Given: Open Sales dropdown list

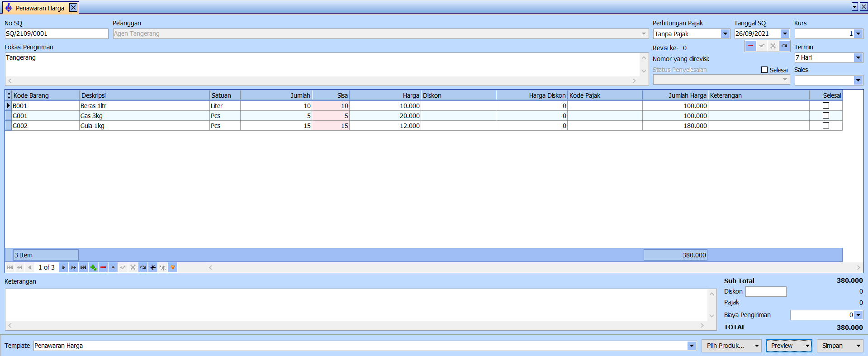Looking at the screenshot, I should pyautogui.click(x=858, y=81).
